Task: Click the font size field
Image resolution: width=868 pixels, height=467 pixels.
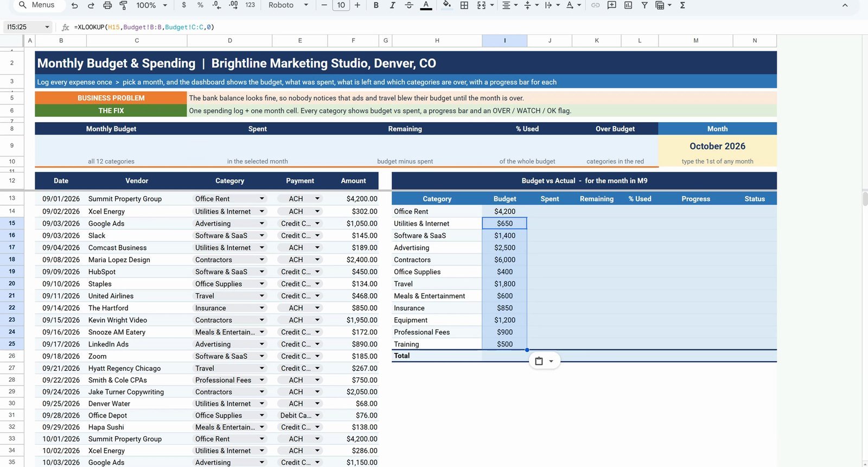Action: click(x=341, y=5)
